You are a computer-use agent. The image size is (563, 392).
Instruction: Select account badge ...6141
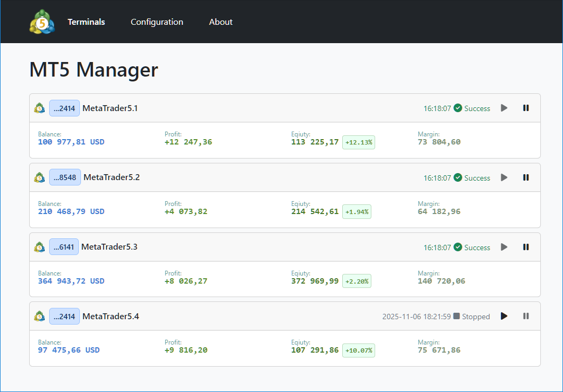point(64,247)
